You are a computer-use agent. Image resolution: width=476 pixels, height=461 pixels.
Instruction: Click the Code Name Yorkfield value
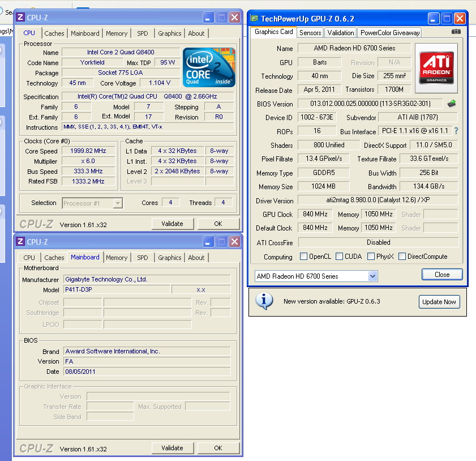coord(92,62)
